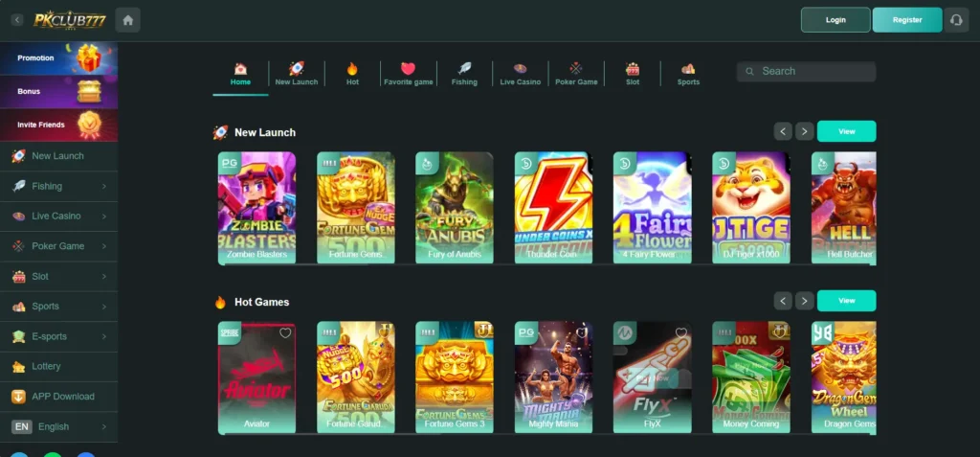
Task: Go to the previous New Launch games
Action: pos(783,131)
